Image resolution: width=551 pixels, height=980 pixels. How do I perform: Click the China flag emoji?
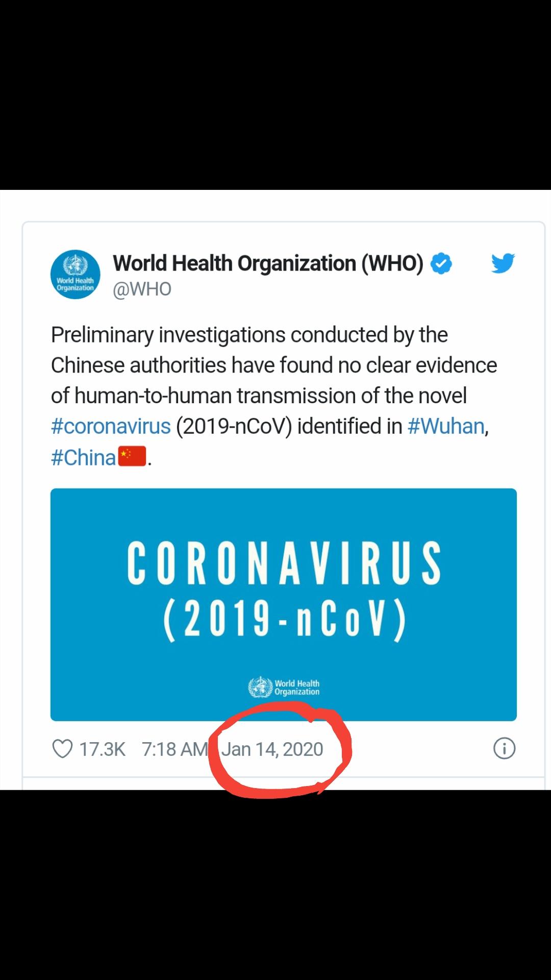point(133,456)
